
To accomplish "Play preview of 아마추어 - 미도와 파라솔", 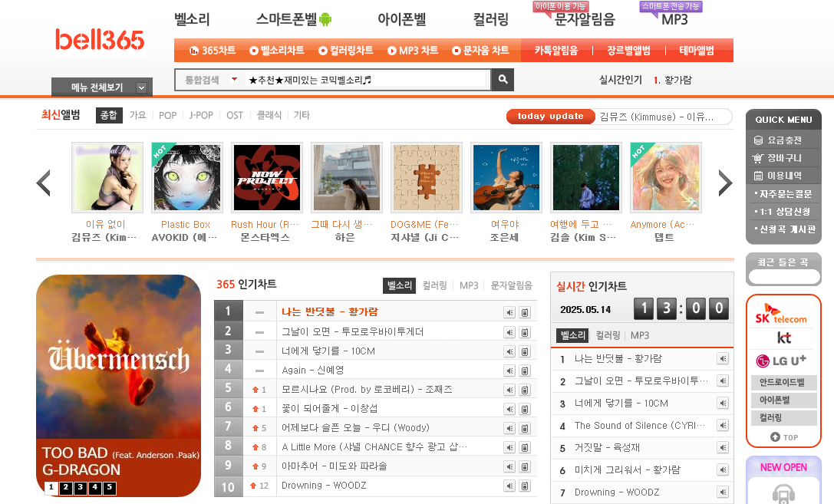I will (x=509, y=466).
